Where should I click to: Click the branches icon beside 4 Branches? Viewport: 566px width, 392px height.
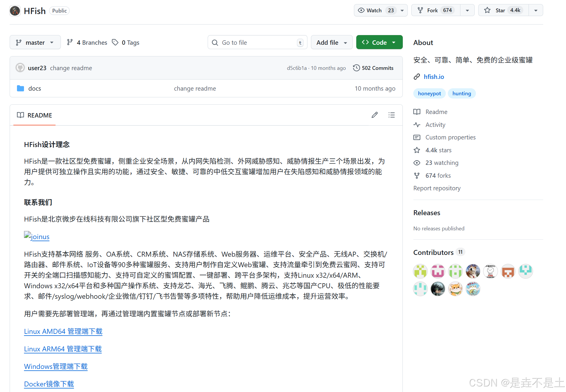70,42
